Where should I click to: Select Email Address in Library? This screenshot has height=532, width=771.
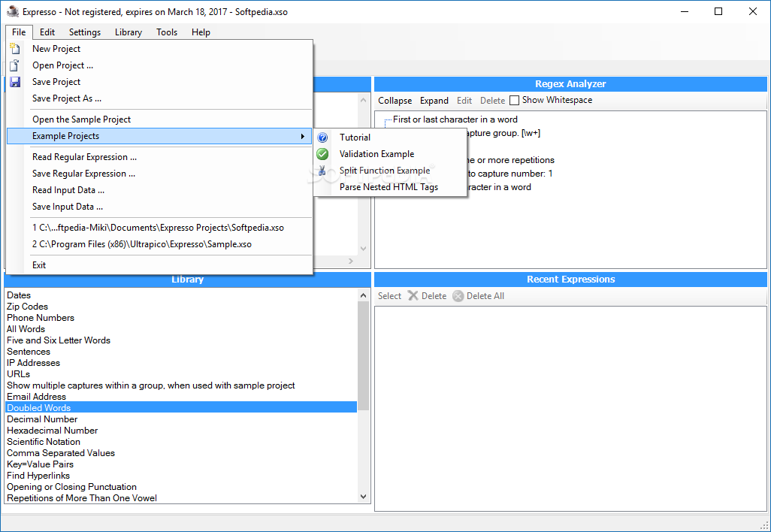click(x=181, y=397)
